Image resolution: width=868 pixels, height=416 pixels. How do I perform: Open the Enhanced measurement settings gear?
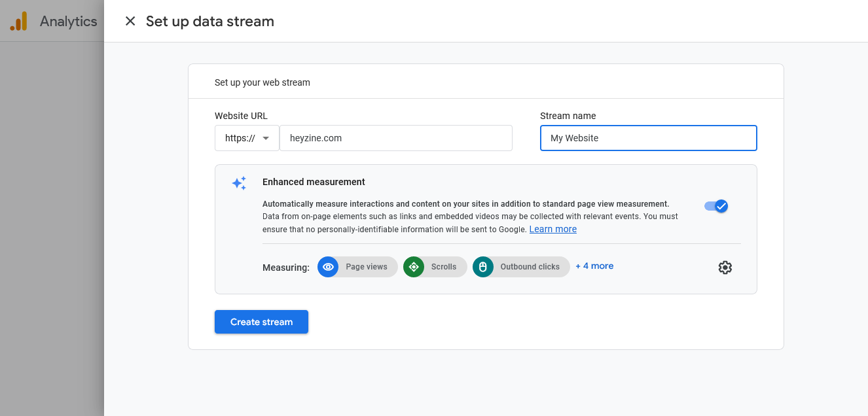[725, 267]
